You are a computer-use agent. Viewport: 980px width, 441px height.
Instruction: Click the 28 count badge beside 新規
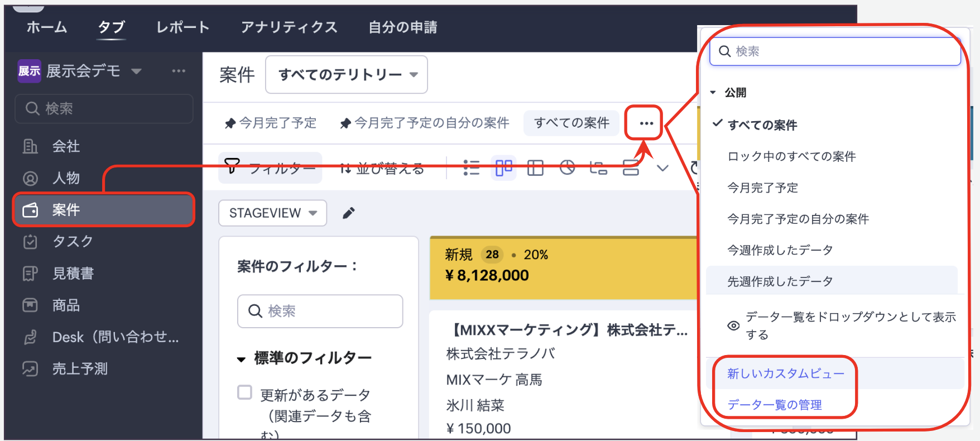(492, 255)
